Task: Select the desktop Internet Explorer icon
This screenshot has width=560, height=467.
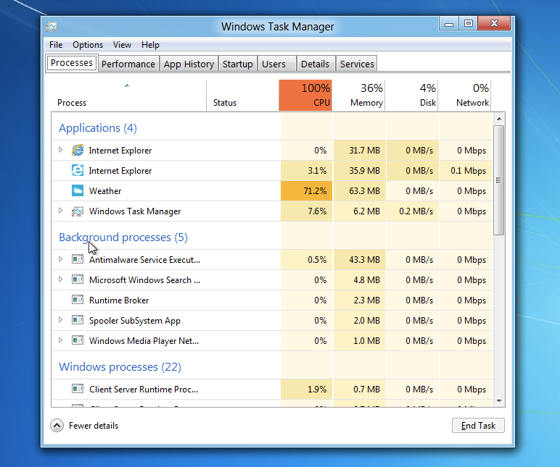Action: [78, 150]
